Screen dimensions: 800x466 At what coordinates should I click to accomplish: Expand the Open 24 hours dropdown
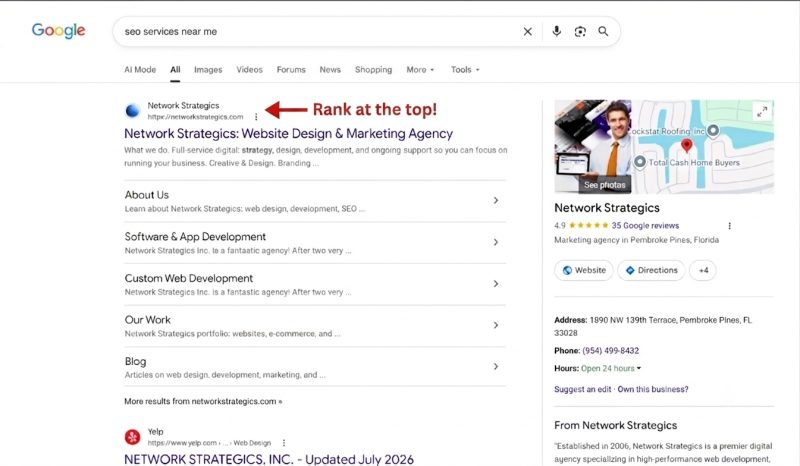(611, 369)
